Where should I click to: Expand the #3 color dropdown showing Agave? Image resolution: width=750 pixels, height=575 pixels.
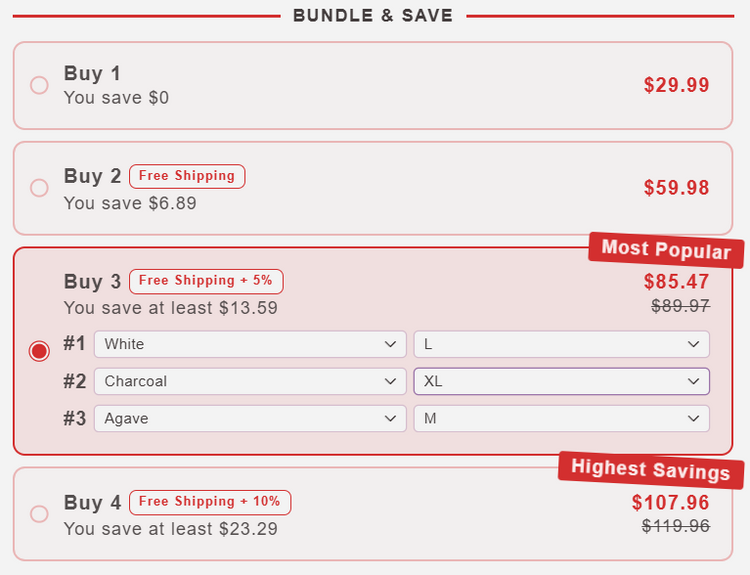pos(250,418)
